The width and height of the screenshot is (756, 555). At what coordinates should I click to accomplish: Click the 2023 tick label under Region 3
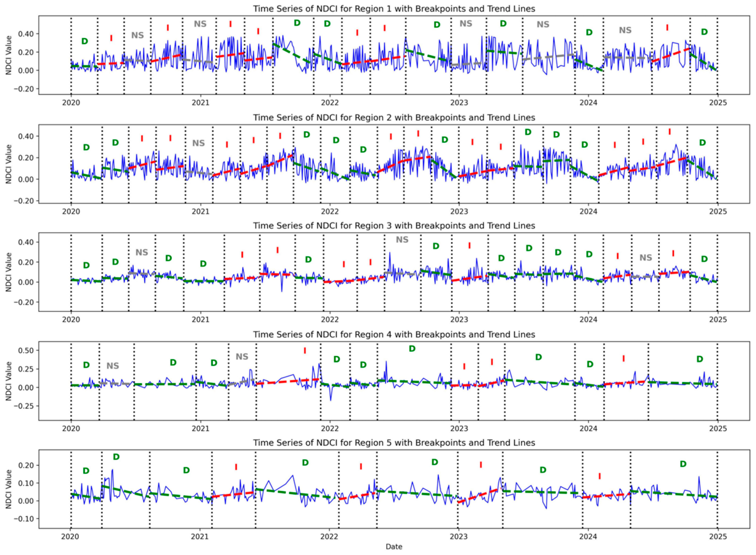pos(459,319)
